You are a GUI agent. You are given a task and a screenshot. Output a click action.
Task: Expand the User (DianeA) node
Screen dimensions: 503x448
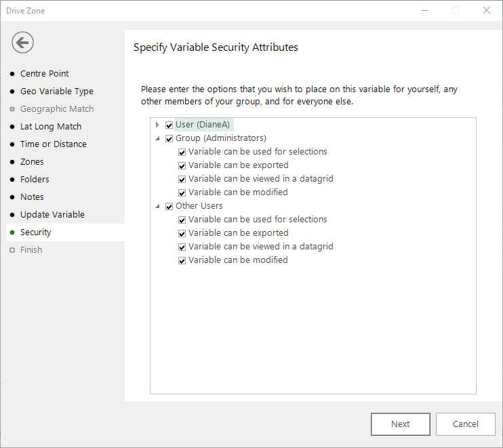[x=157, y=125]
